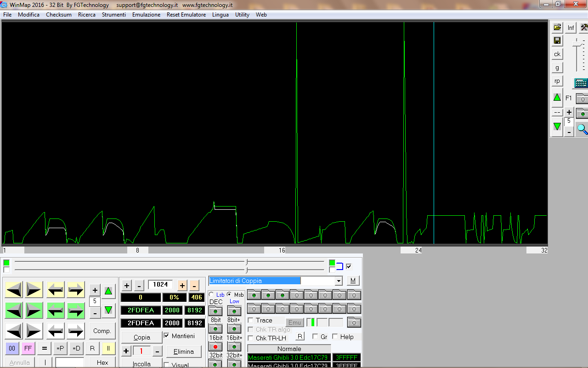Click the magnifying glass search icon
The height and width of the screenshot is (368, 588).
(x=582, y=129)
